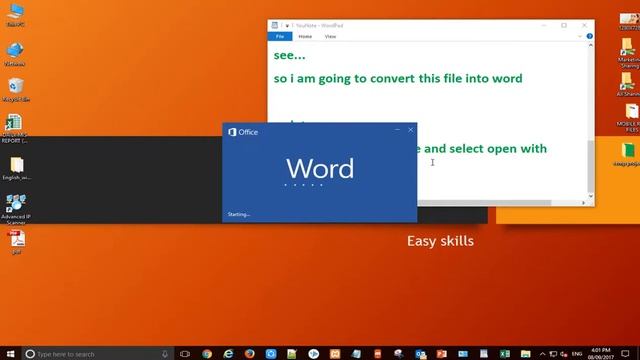The height and width of the screenshot is (360, 640).
Task: Select the Recycle Bin desktop icon
Action: tap(16, 90)
